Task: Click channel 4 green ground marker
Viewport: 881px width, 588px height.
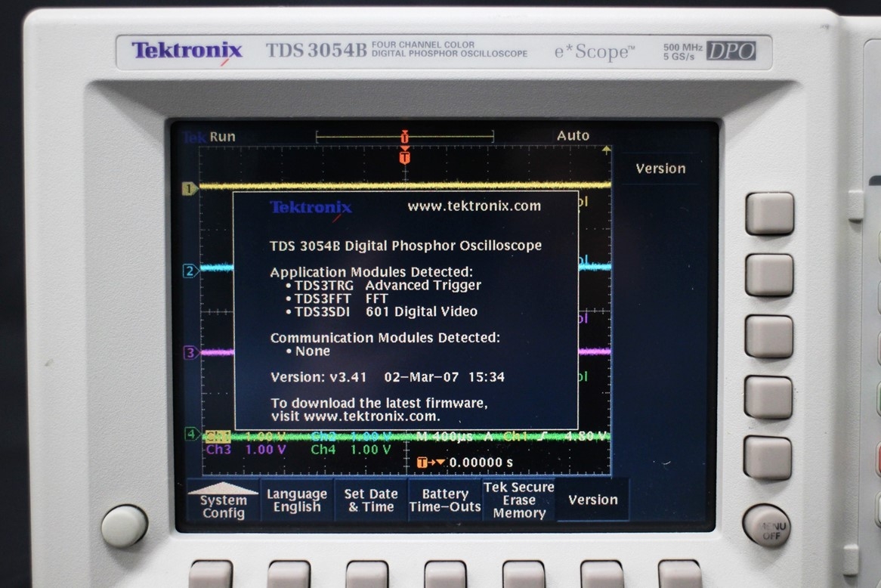Action: 192,434
